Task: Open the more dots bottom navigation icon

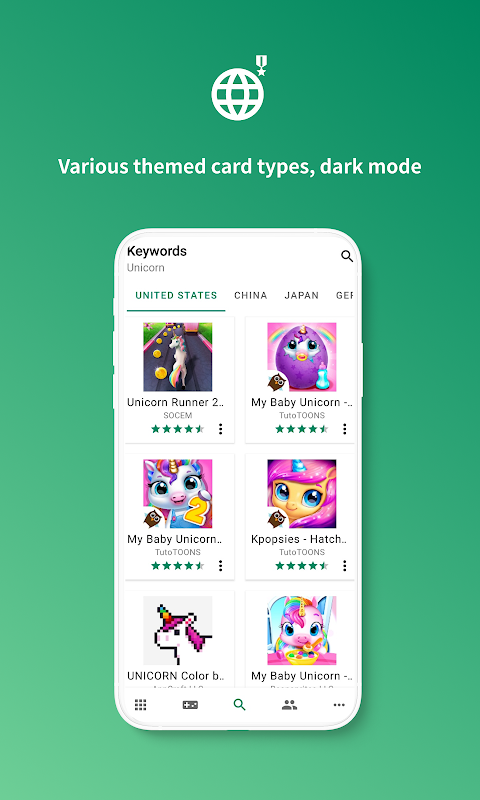Action: point(339,705)
